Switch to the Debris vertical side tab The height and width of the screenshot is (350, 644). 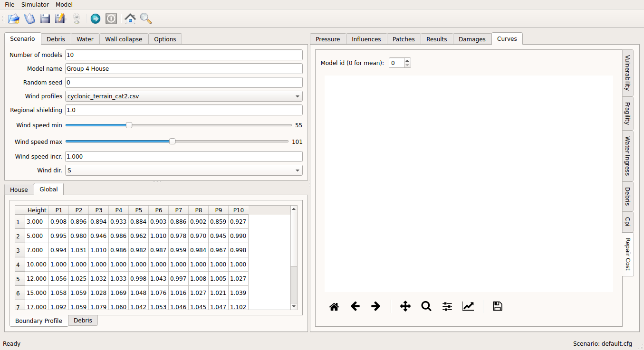(627, 196)
